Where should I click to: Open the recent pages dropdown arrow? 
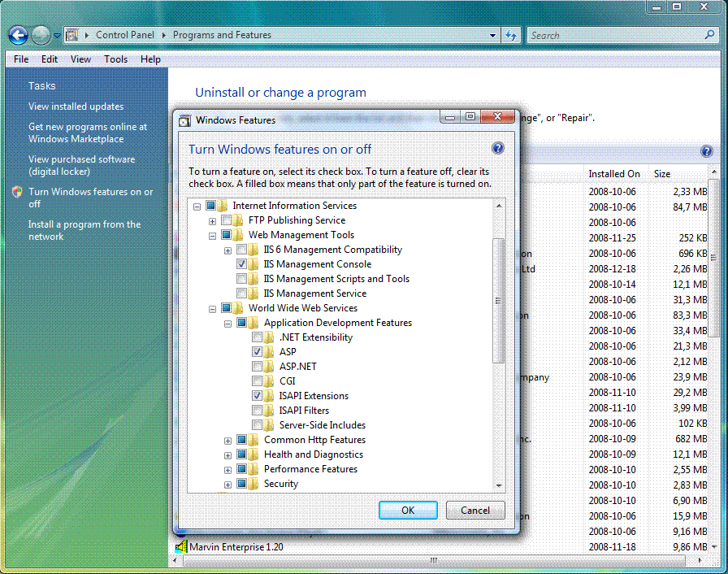click(57, 35)
